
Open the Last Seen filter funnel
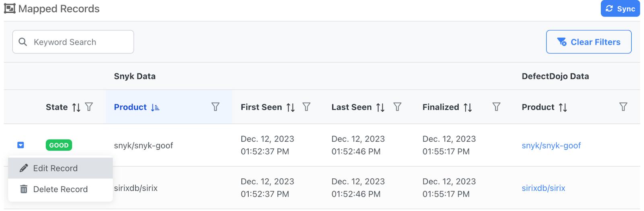[x=397, y=107]
